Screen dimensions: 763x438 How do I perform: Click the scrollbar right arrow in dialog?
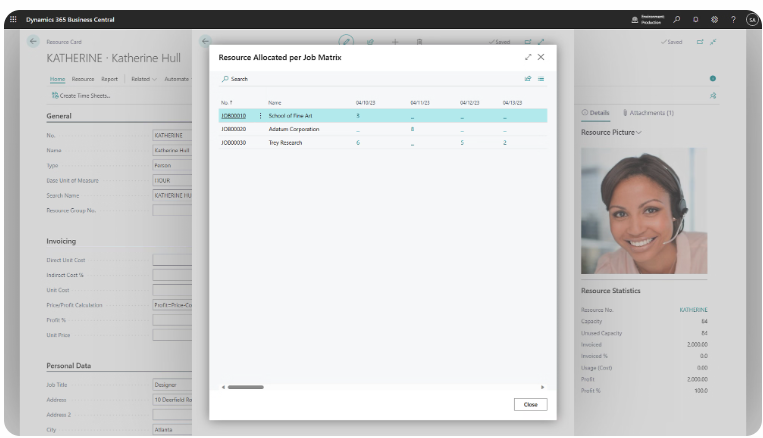coord(543,387)
